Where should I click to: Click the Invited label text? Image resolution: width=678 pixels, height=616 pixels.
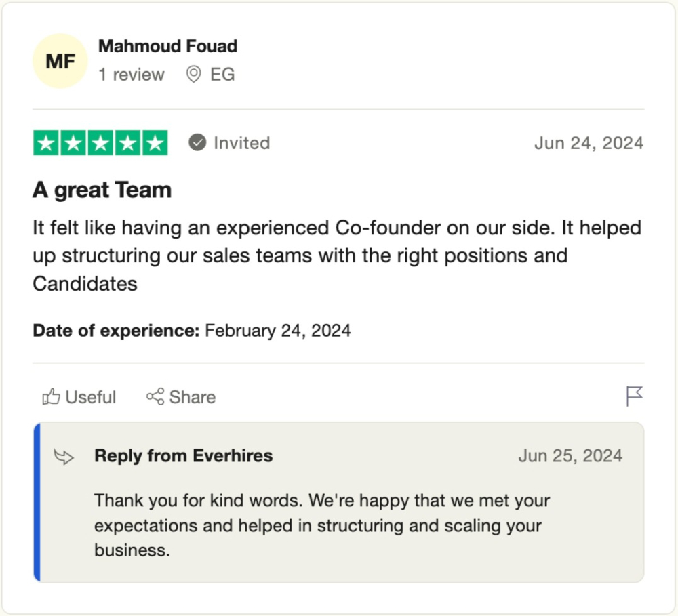(241, 143)
